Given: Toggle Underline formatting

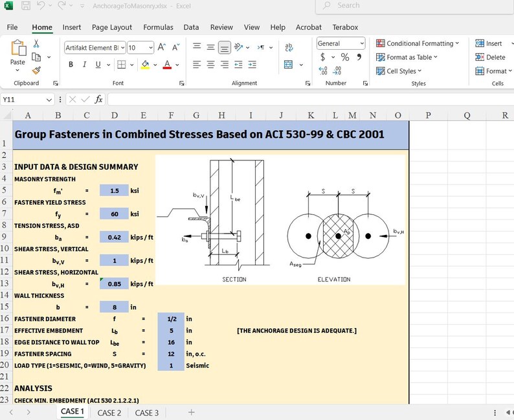Looking at the screenshot, I should (x=98, y=65).
